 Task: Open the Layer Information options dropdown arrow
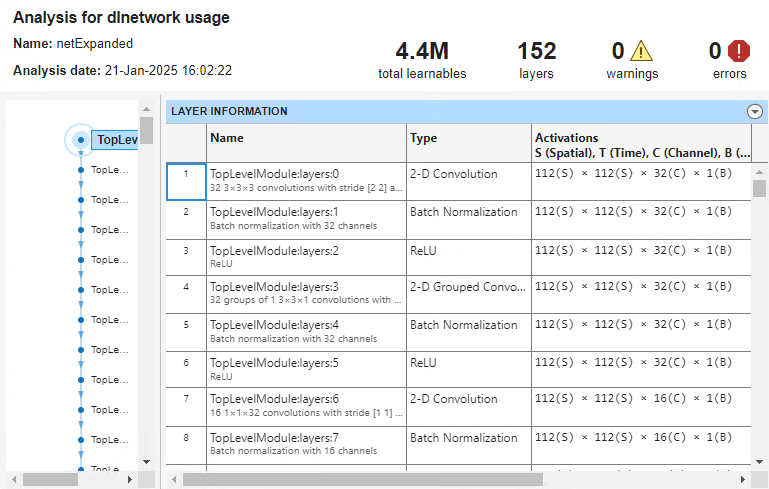(x=755, y=112)
